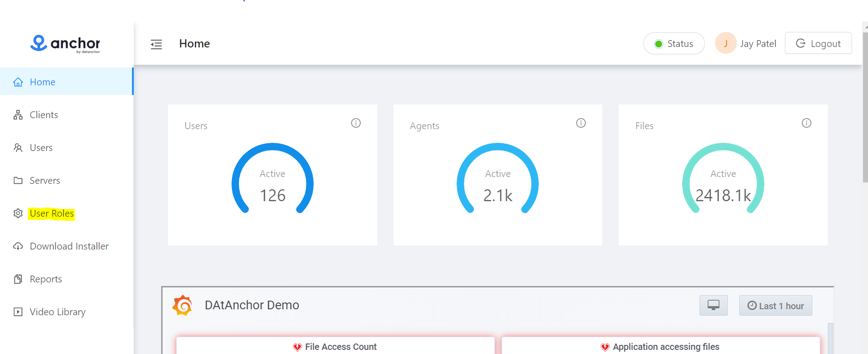
Task: Click the Files card title
Action: (x=644, y=126)
